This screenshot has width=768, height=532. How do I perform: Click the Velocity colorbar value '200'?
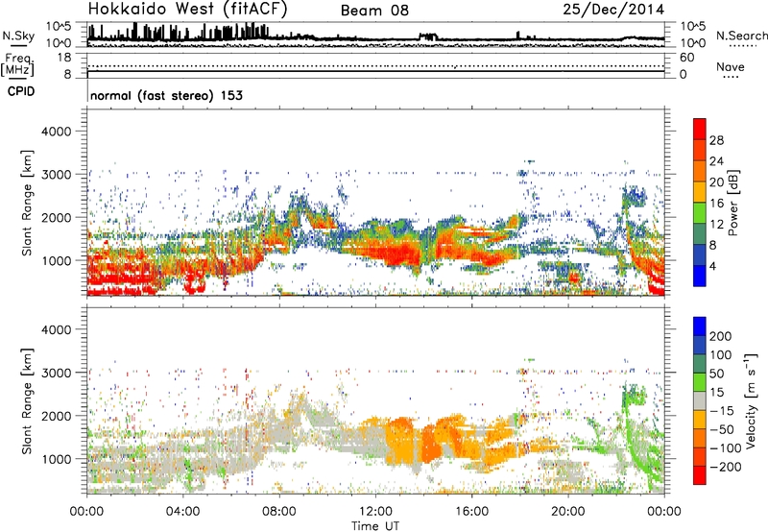(x=721, y=336)
